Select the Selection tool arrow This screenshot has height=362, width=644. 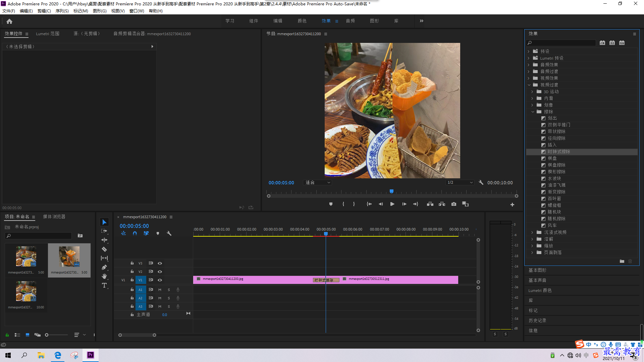[x=104, y=222]
